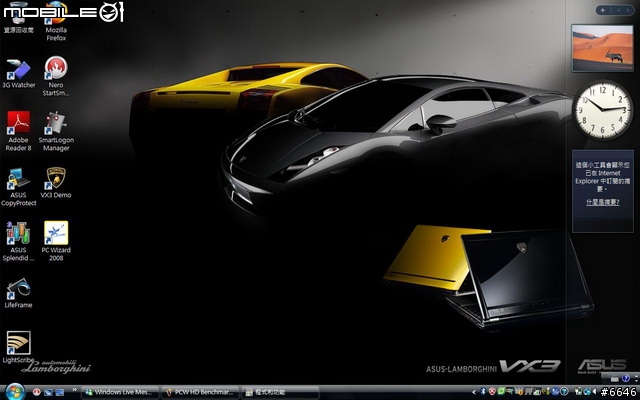Show hidden system tray icons arrow
The height and width of the screenshot is (400, 640).
coord(474,392)
